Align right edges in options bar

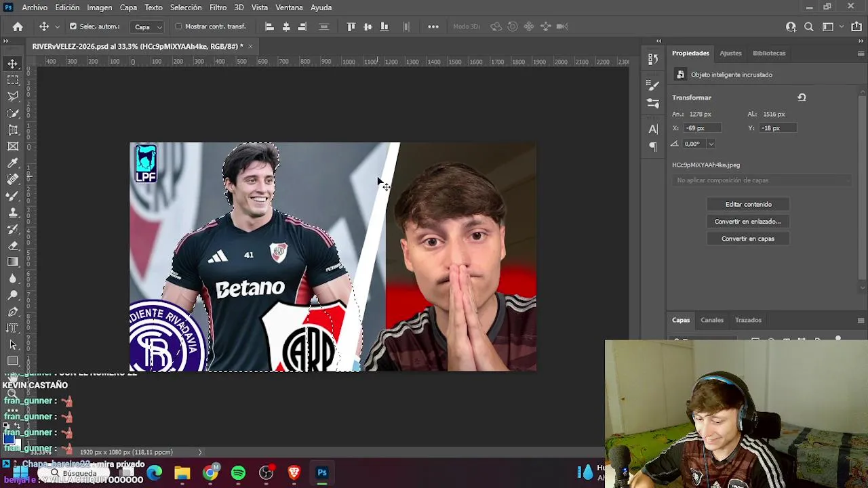pos(302,26)
